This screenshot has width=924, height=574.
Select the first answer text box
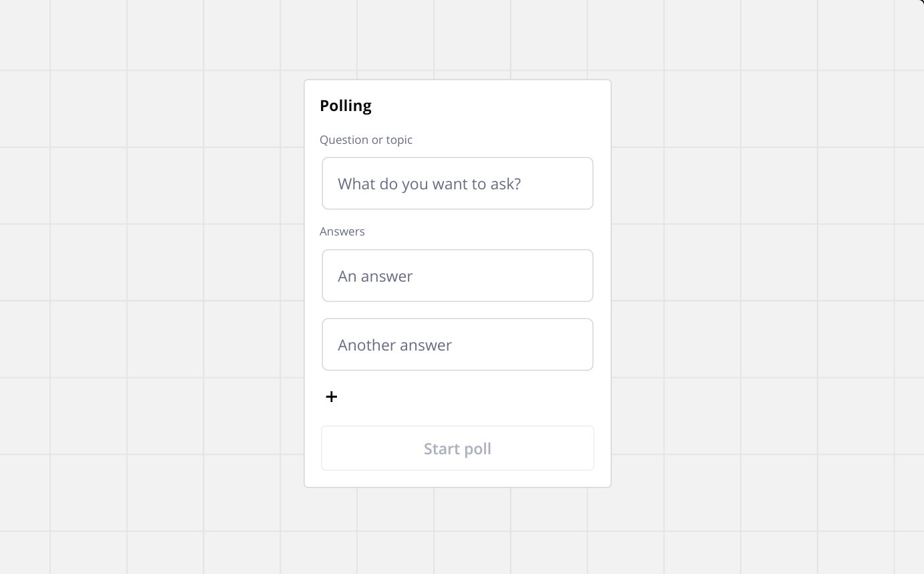457,276
